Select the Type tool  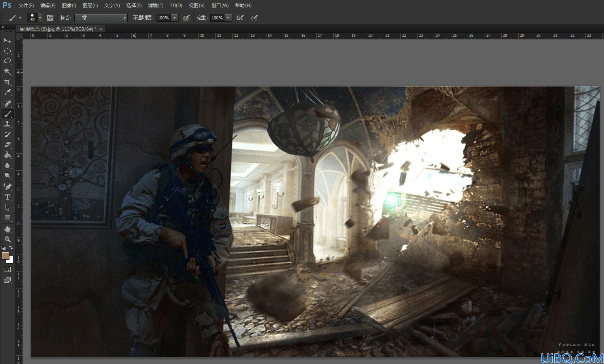[x=8, y=197]
